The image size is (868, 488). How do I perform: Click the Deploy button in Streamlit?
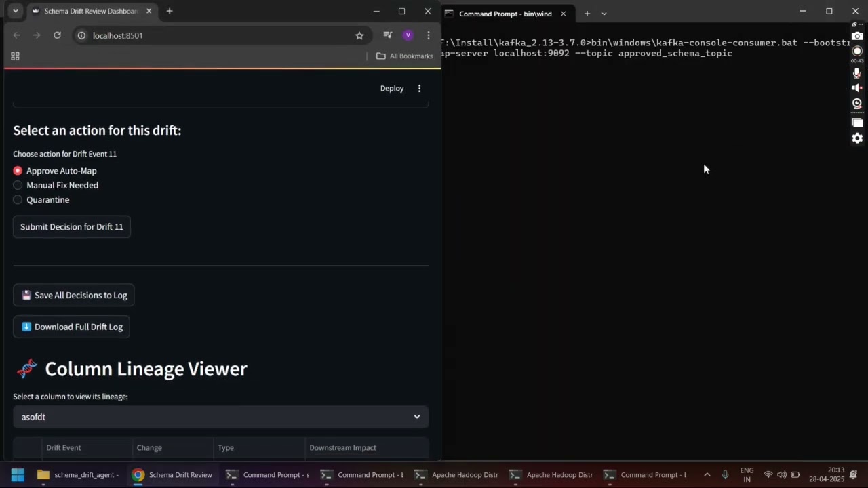click(x=392, y=88)
